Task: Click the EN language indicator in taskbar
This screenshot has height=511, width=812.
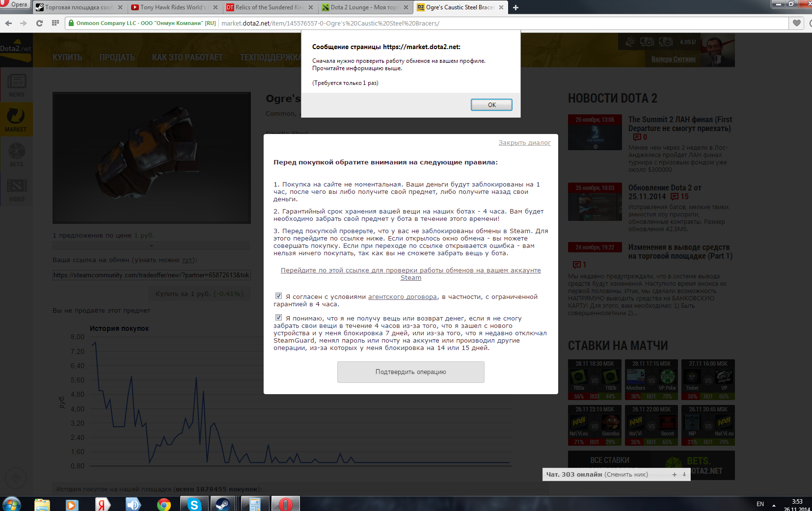Action: click(760, 504)
